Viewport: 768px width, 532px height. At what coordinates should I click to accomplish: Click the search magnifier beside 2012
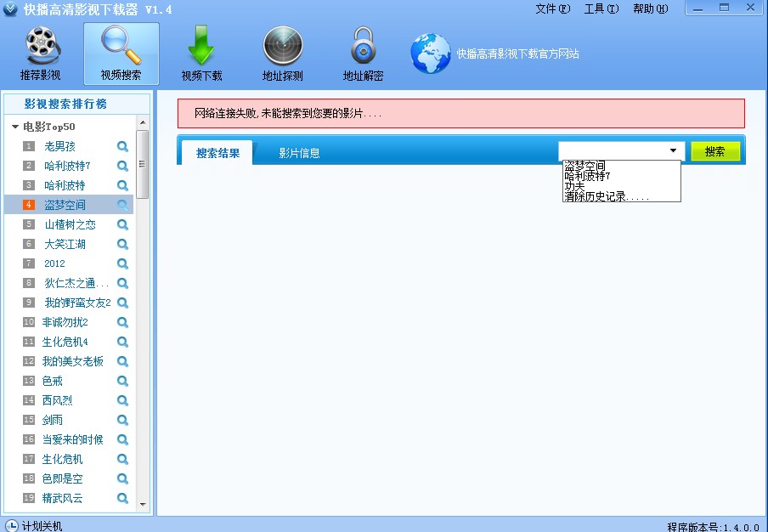pyautogui.click(x=122, y=263)
